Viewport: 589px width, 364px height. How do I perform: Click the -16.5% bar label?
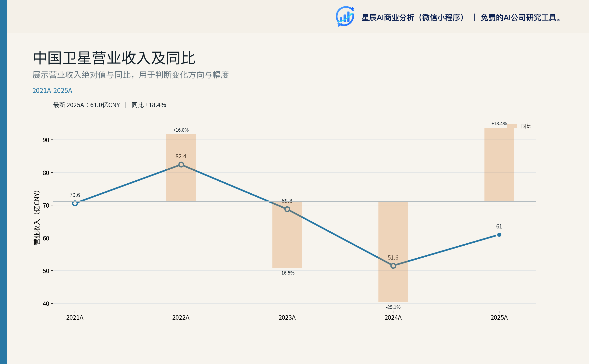click(287, 273)
